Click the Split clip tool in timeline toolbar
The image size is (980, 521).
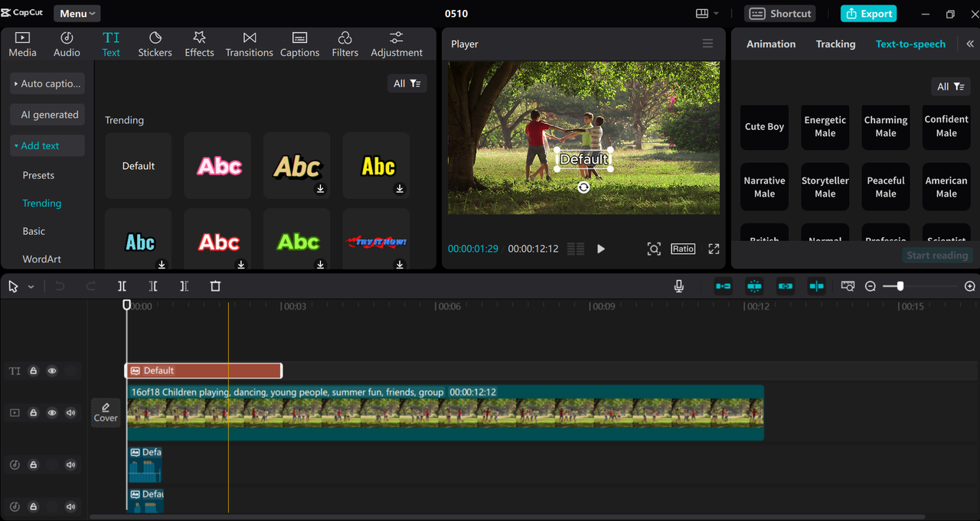click(x=122, y=286)
